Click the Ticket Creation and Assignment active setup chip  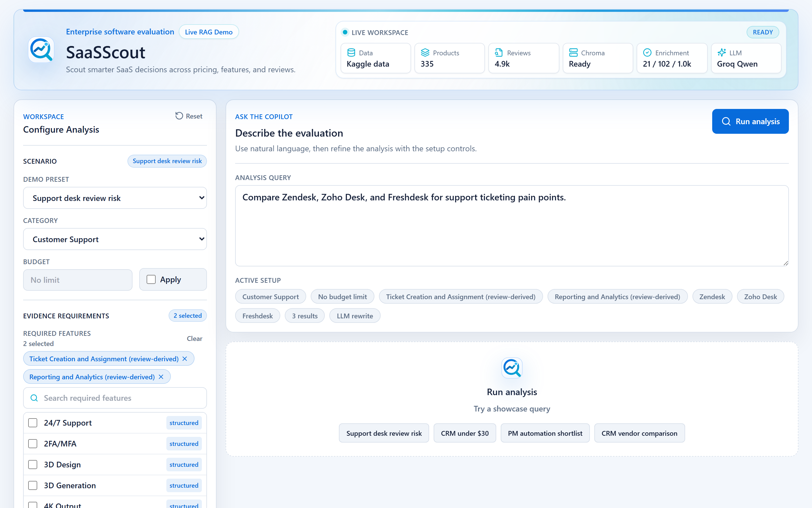pos(461,297)
